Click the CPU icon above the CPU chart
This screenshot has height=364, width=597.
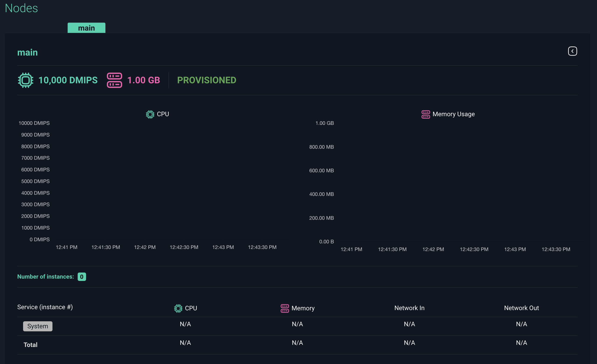(150, 114)
